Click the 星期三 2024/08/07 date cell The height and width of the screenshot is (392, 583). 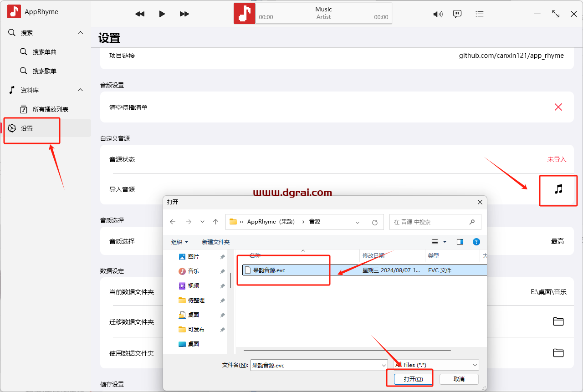pos(391,270)
